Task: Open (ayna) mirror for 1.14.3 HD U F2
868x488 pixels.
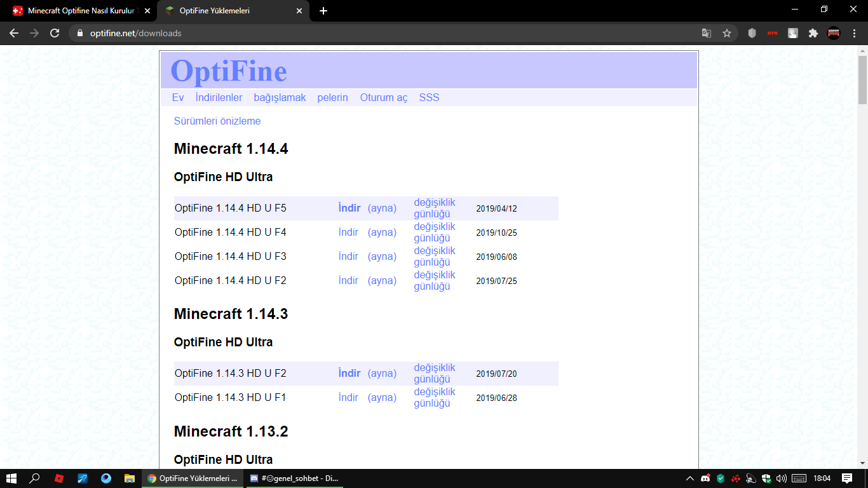Action: click(382, 373)
